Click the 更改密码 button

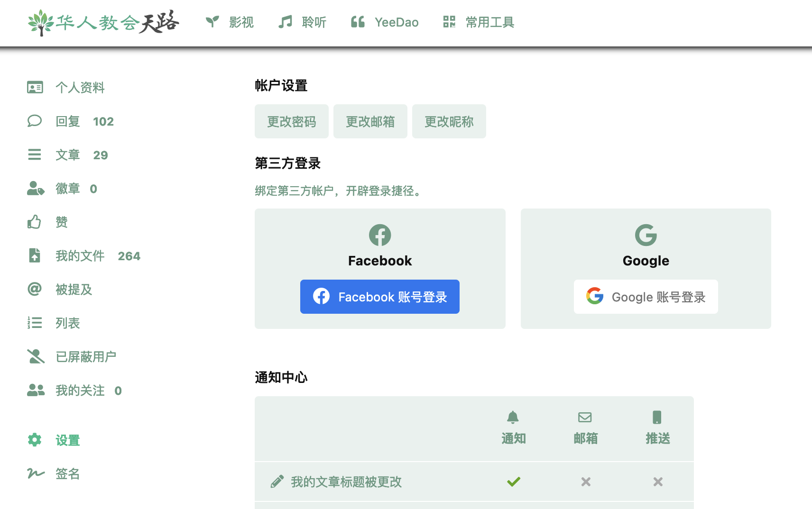(x=291, y=121)
